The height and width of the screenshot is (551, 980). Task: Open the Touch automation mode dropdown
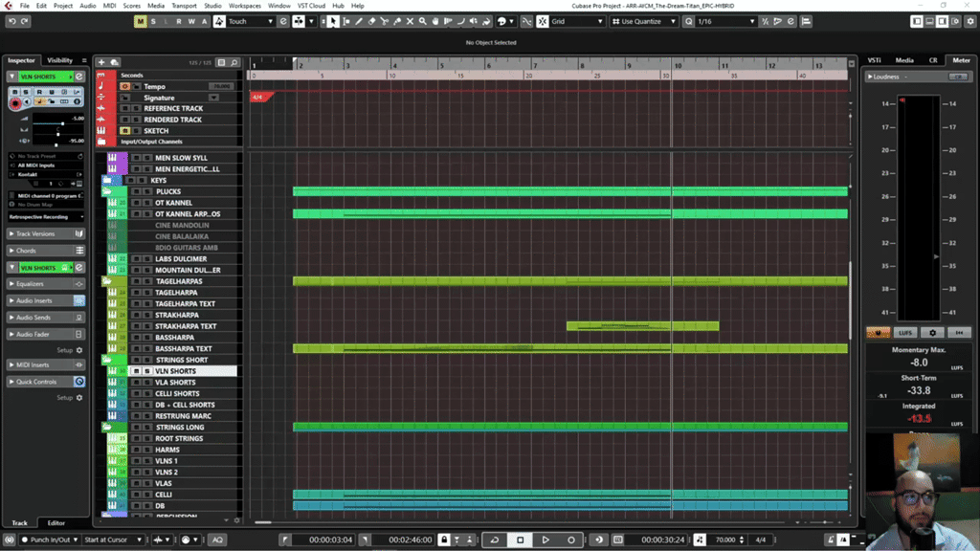coord(252,21)
